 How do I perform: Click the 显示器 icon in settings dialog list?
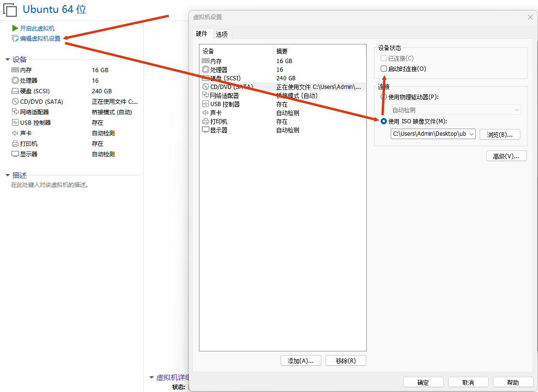(x=206, y=130)
